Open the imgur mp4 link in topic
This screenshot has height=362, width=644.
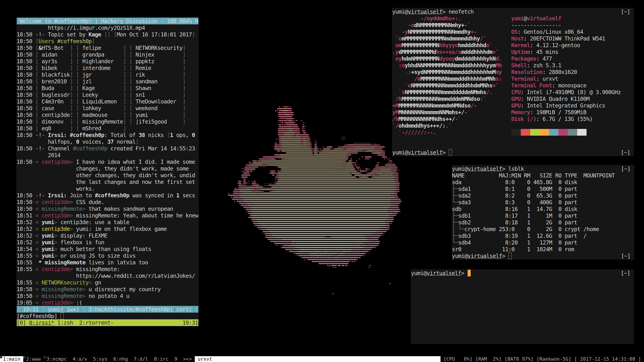[x=96, y=28]
